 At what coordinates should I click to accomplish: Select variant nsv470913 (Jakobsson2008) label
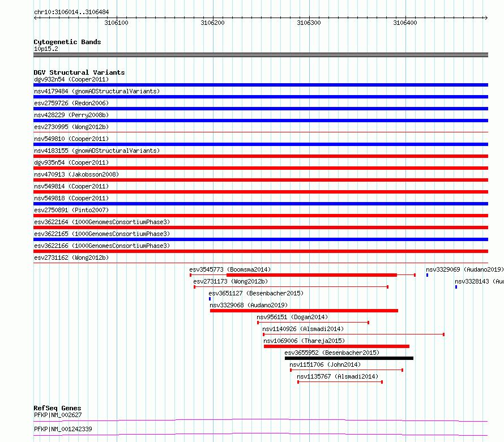tap(76, 174)
